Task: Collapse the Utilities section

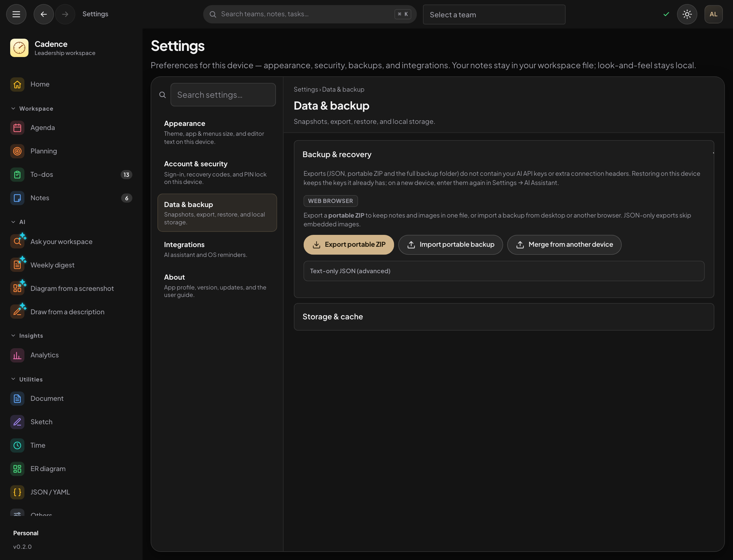Action: click(27, 379)
